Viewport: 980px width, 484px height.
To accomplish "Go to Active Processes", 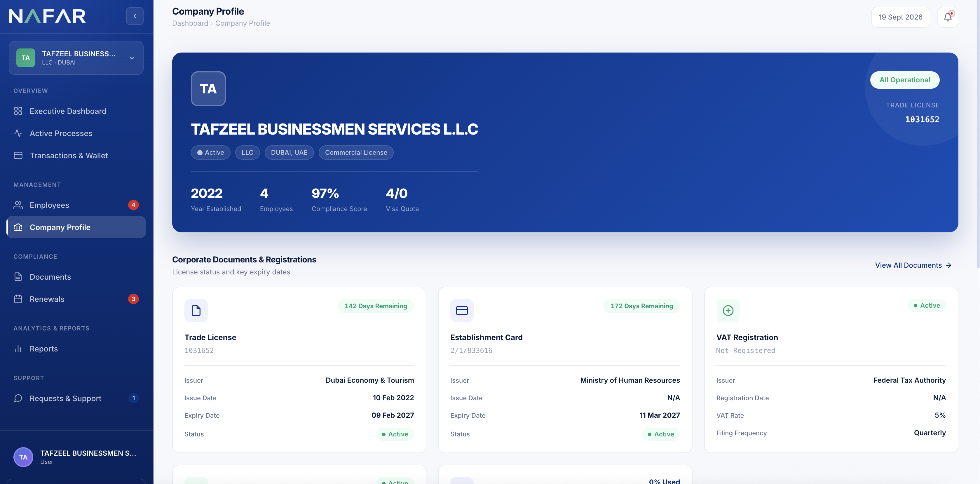I will coord(76,133).
